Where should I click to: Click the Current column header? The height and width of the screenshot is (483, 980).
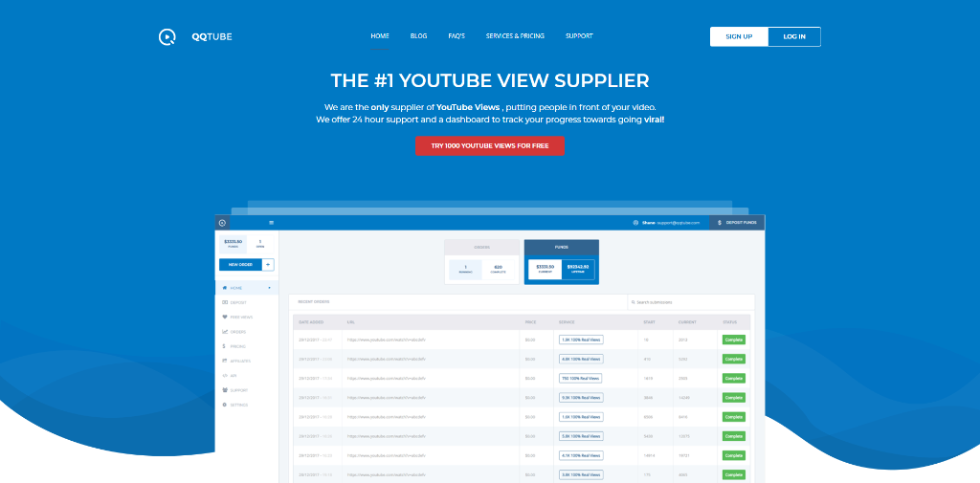pos(687,322)
